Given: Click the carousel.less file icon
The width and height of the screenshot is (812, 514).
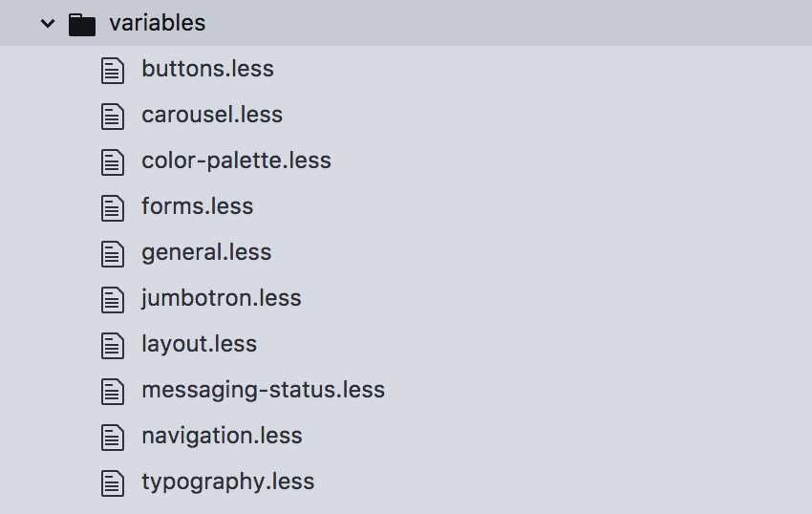Looking at the screenshot, I should click(113, 116).
